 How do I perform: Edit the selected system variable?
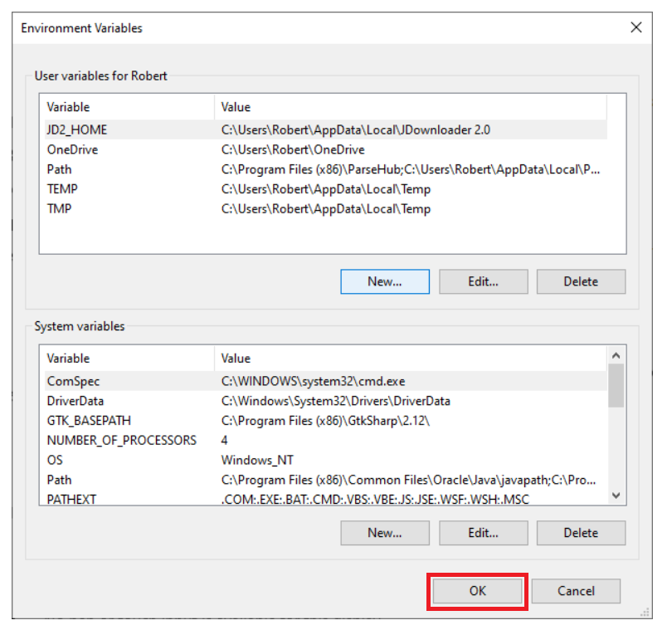point(483,533)
